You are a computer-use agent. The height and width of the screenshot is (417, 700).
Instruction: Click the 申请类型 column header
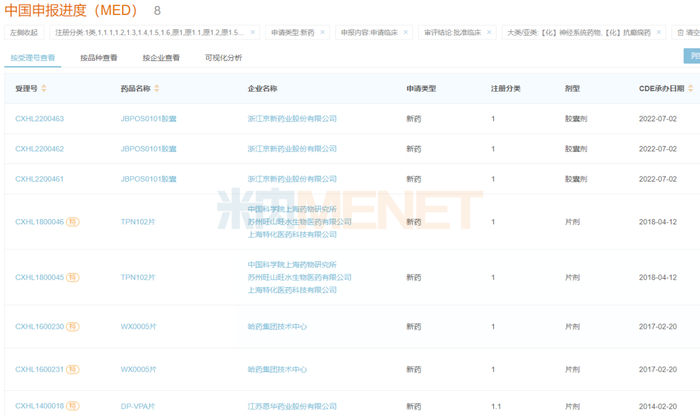pyautogui.click(x=421, y=88)
